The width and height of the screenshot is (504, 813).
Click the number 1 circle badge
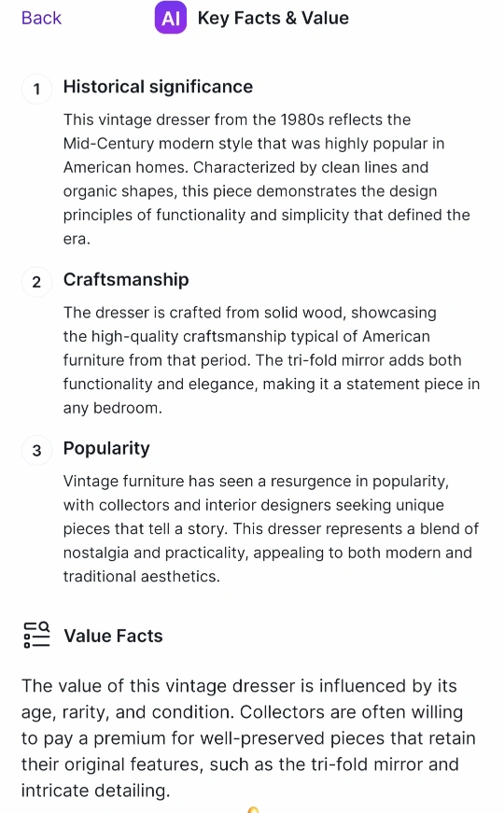pyautogui.click(x=36, y=89)
